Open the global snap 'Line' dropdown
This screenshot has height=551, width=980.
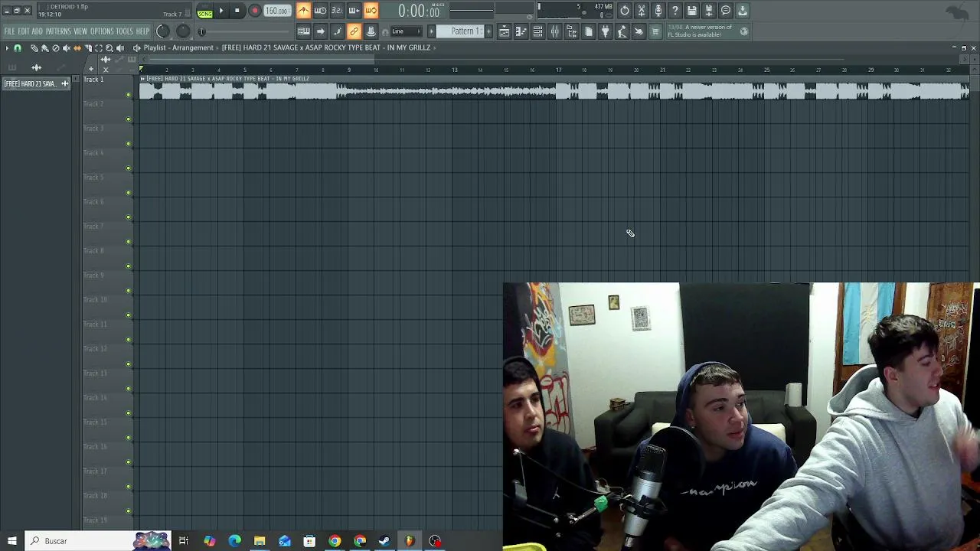point(407,31)
